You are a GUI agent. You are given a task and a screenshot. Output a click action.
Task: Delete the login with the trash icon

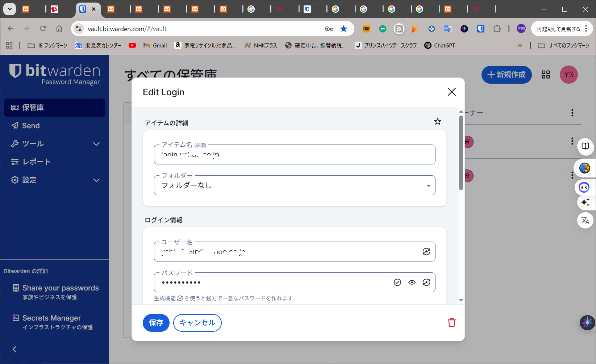point(451,323)
